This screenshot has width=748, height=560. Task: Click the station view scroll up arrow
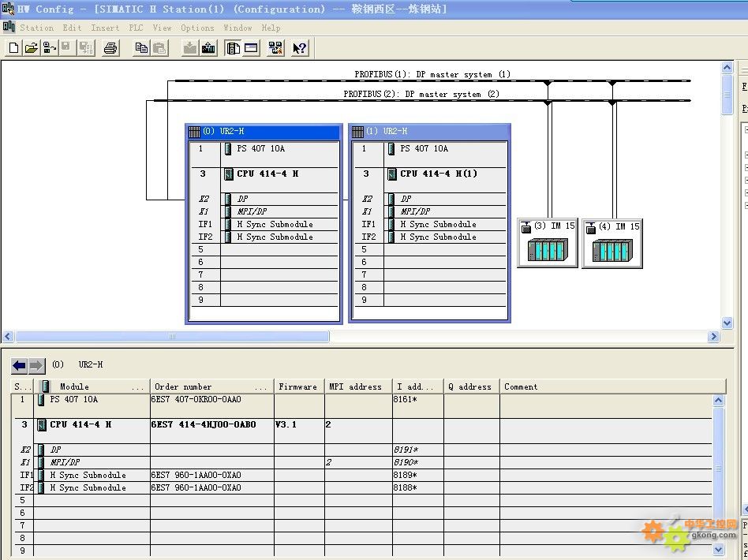click(727, 67)
